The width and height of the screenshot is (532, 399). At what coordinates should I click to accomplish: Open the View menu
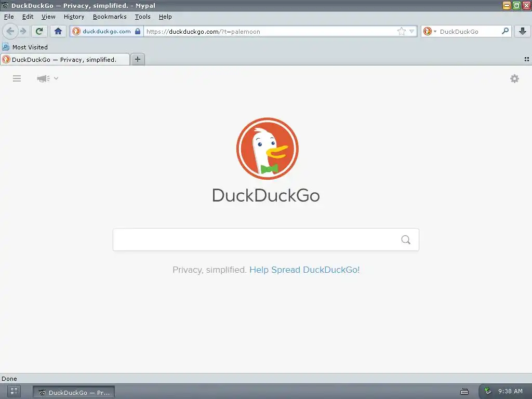(x=48, y=17)
